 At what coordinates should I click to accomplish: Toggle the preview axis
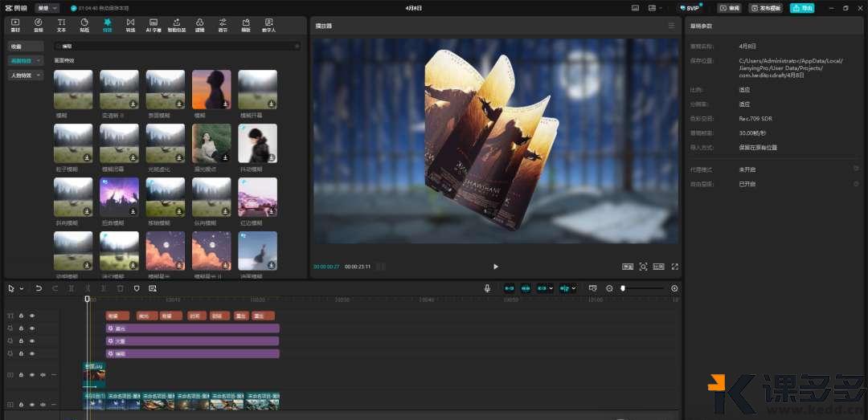tap(564, 288)
